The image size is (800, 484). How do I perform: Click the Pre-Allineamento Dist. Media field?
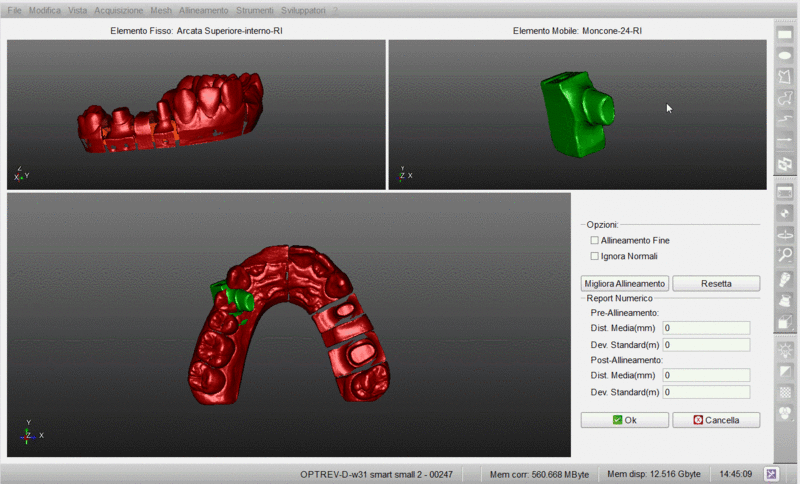click(706, 327)
